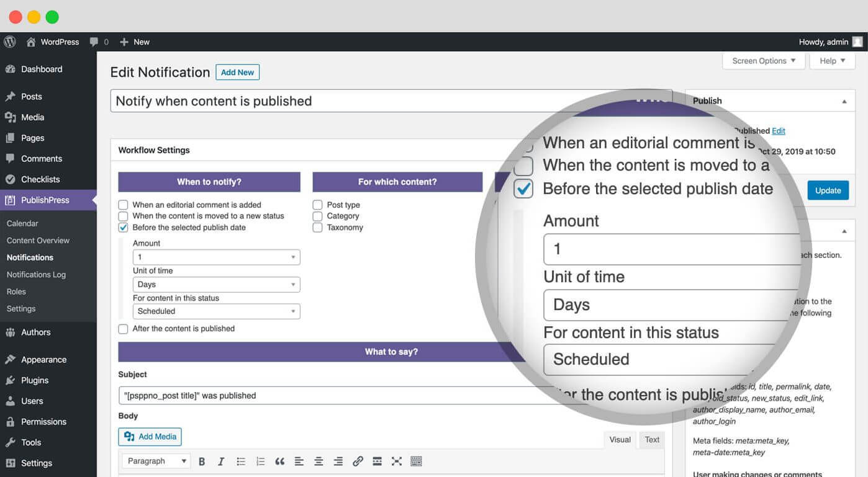Switch to the Text editor tab
The image size is (868, 477).
[x=652, y=440]
